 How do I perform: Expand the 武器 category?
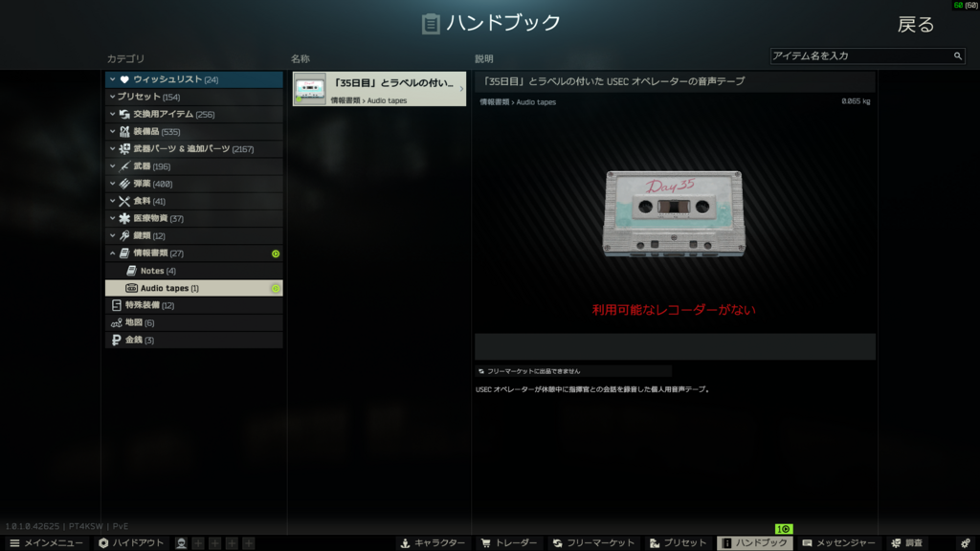pyautogui.click(x=113, y=166)
